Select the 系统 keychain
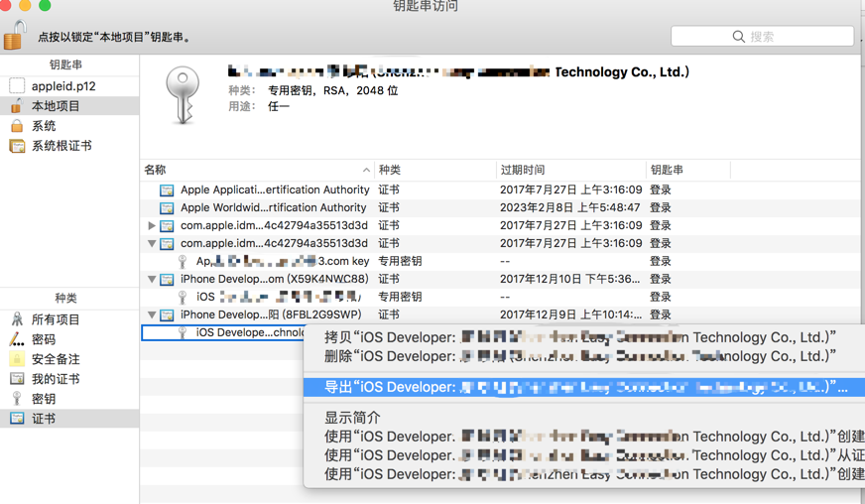This screenshot has height=504, width=865. pyautogui.click(x=69, y=126)
